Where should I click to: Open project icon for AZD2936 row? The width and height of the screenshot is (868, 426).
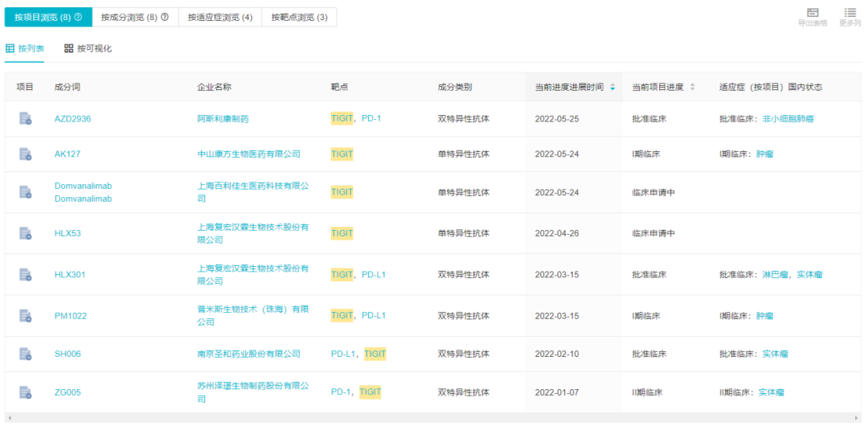click(26, 118)
